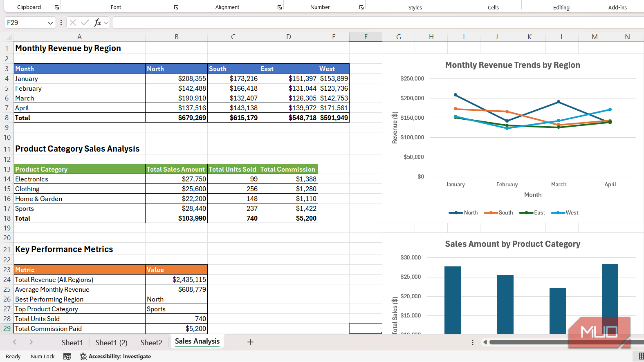
Task: Expand the formula bar chevron
Action: point(106,23)
